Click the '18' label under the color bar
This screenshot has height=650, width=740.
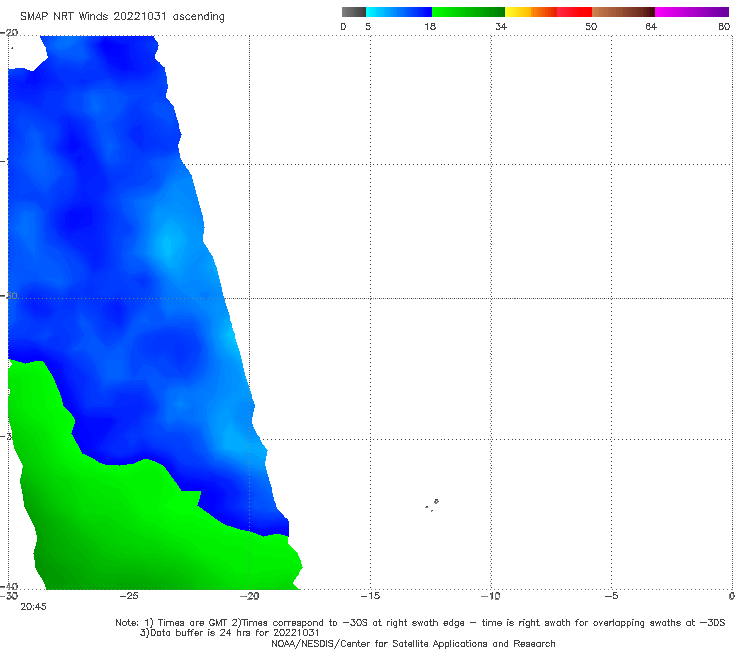430,27
